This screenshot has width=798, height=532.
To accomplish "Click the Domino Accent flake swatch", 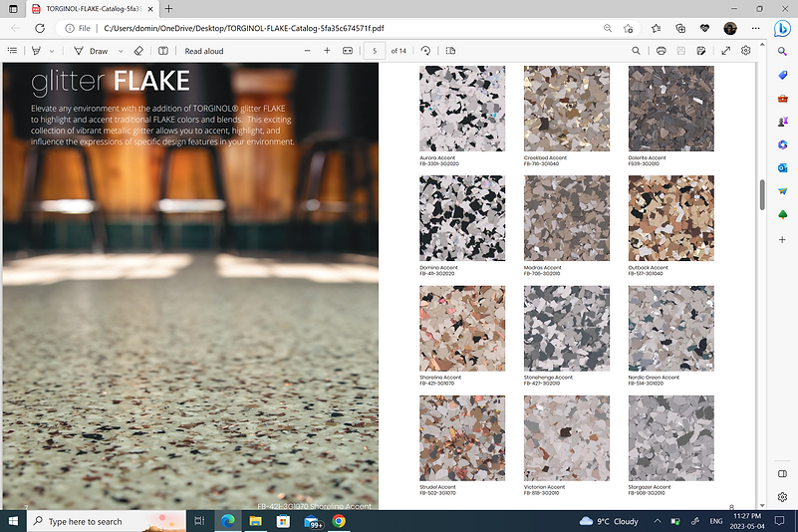I will [462, 218].
